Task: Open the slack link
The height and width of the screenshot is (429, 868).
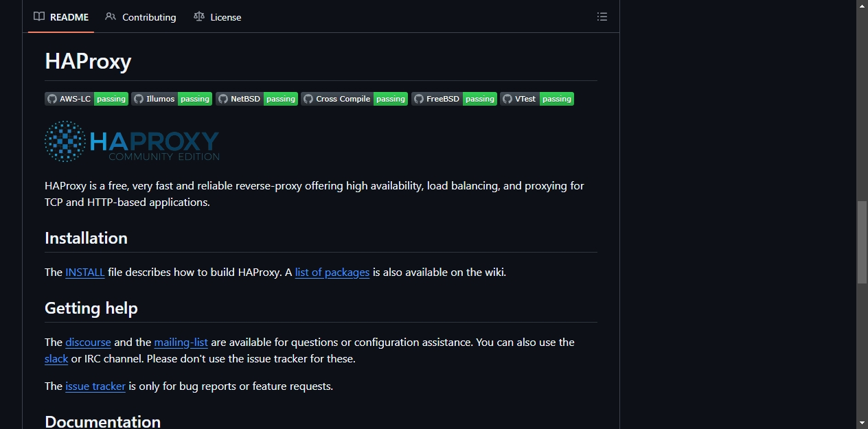Action: coord(56,359)
